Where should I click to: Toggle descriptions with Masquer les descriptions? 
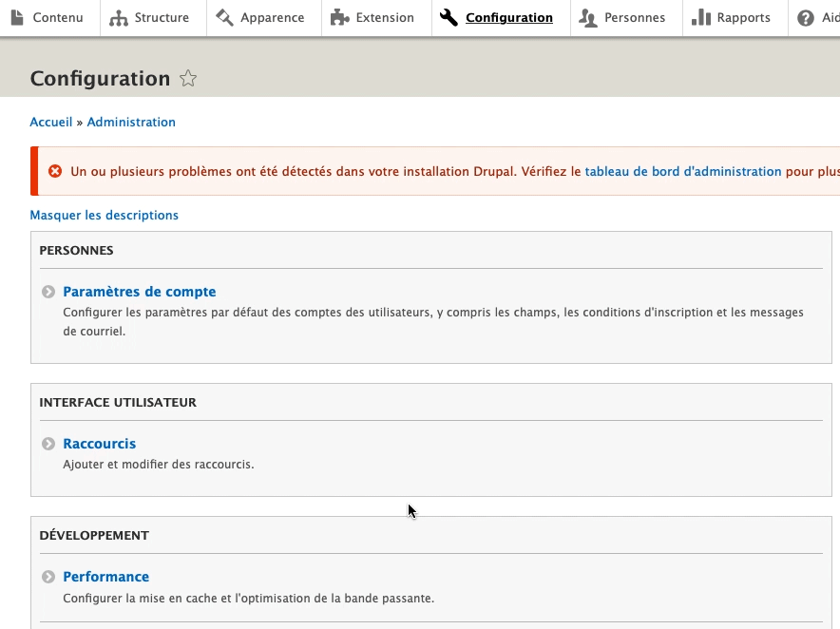pyautogui.click(x=104, y=215)
